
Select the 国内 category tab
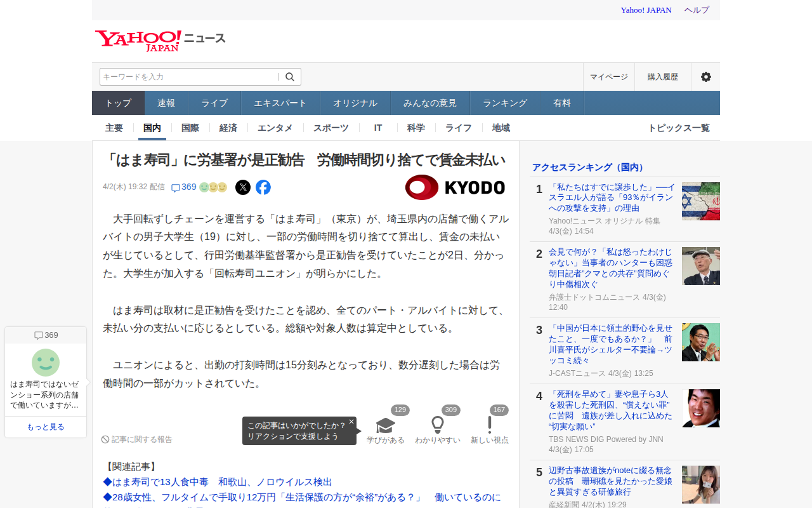pyautogui.click(x=152, y=128)
